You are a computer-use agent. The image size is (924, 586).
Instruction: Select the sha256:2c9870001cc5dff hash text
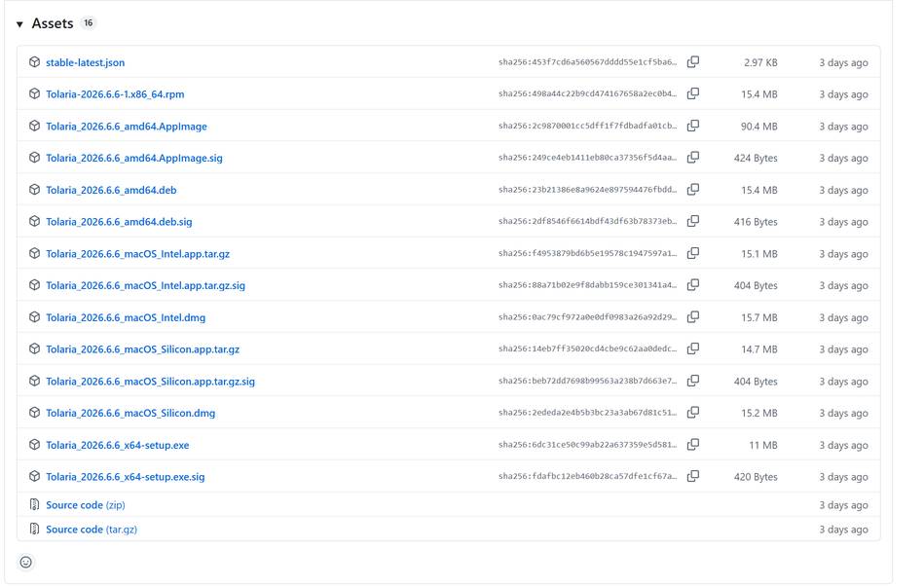[x=587, y=126]
